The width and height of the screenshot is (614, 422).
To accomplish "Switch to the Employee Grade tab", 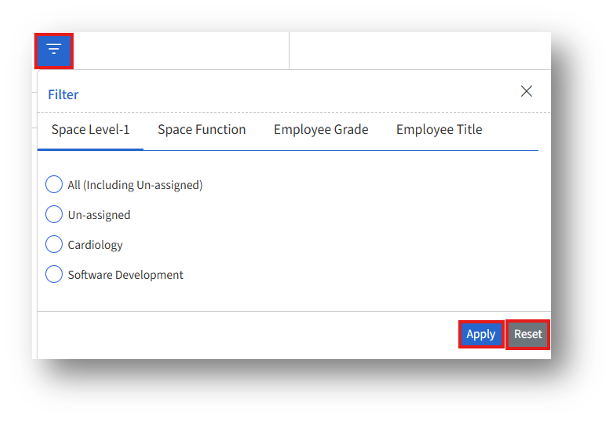I will [x=321, y=130].
